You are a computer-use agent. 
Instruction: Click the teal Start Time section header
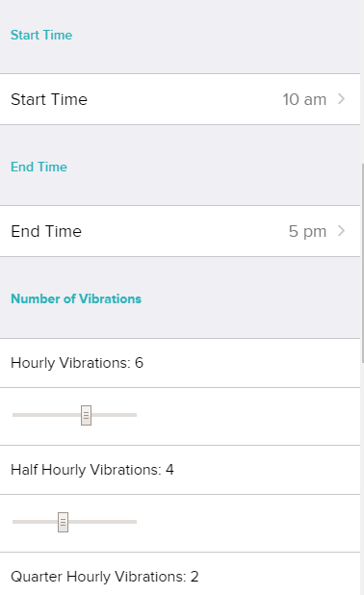point(41,35)
